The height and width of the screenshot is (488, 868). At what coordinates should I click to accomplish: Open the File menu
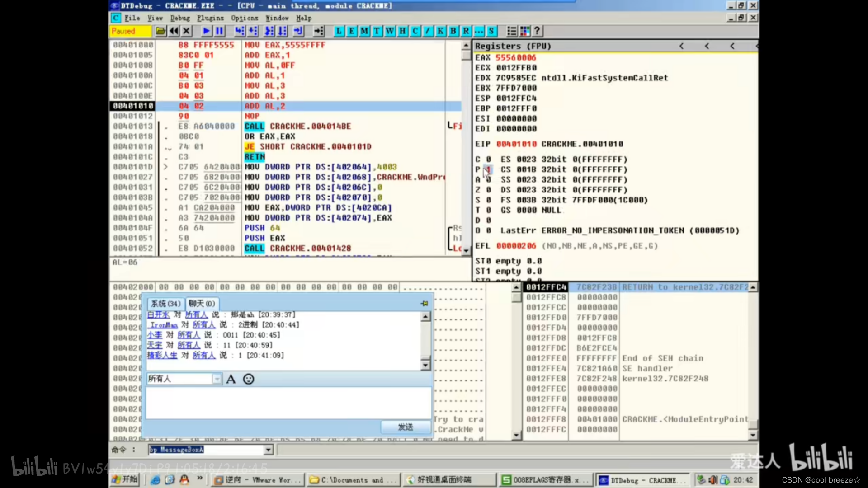coord(132,18)
